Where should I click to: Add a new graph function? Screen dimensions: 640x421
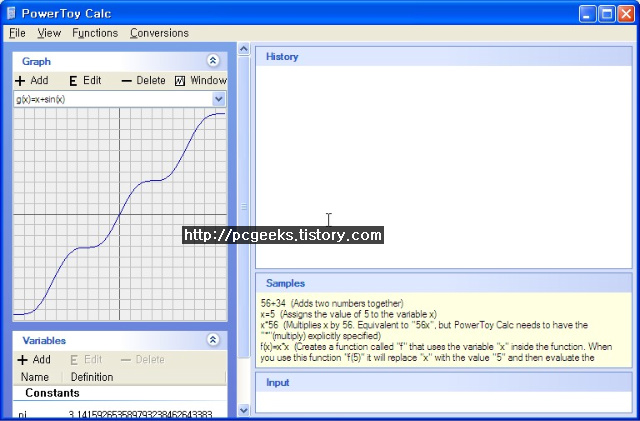[x=32, y=80]
